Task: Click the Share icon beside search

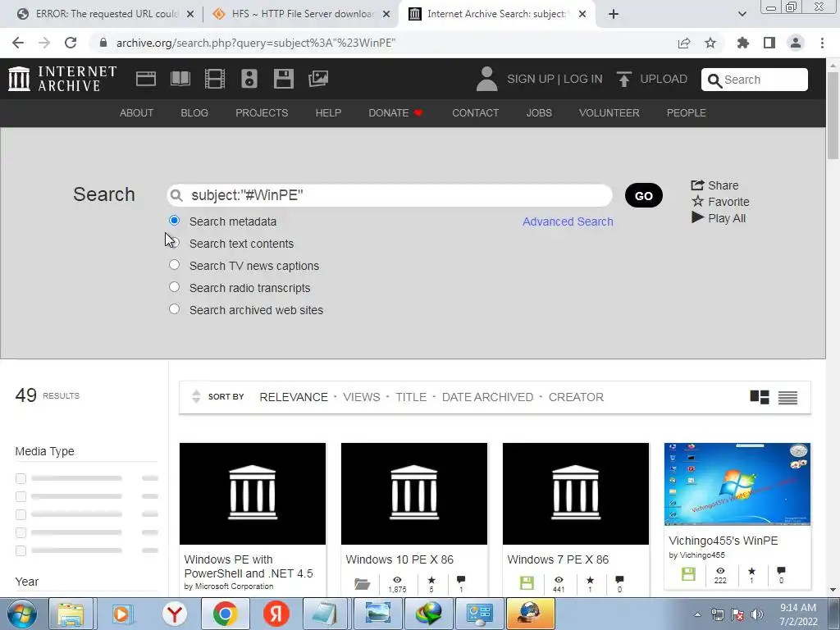Action: [697, 185]
